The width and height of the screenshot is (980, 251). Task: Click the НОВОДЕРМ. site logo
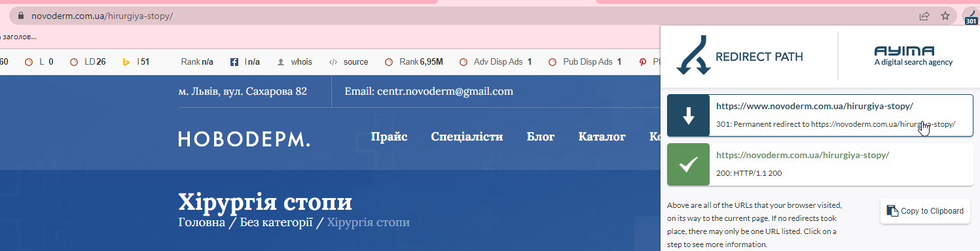click(244, 139)
